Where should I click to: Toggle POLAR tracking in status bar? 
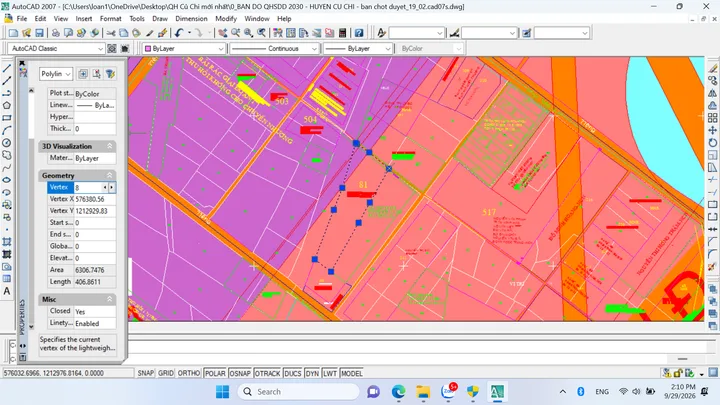[215, 373]
